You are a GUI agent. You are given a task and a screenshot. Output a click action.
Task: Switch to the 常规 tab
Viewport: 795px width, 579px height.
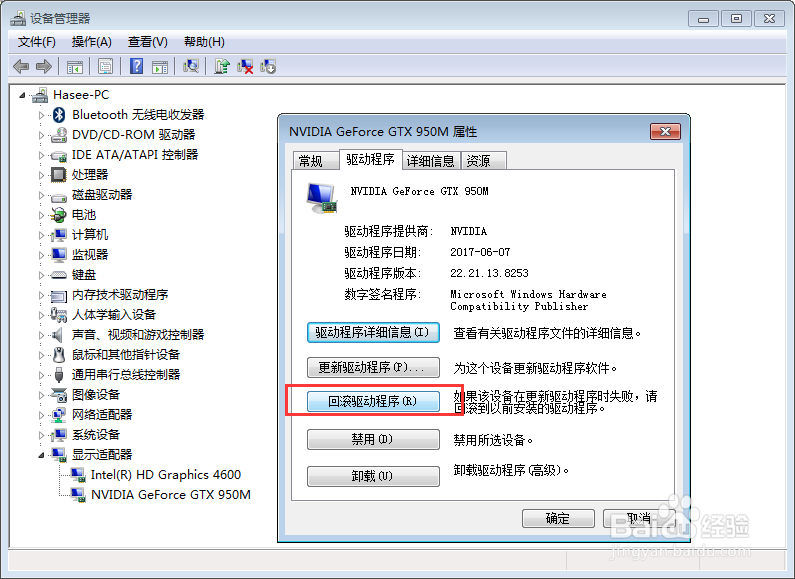tap(316, 161)
